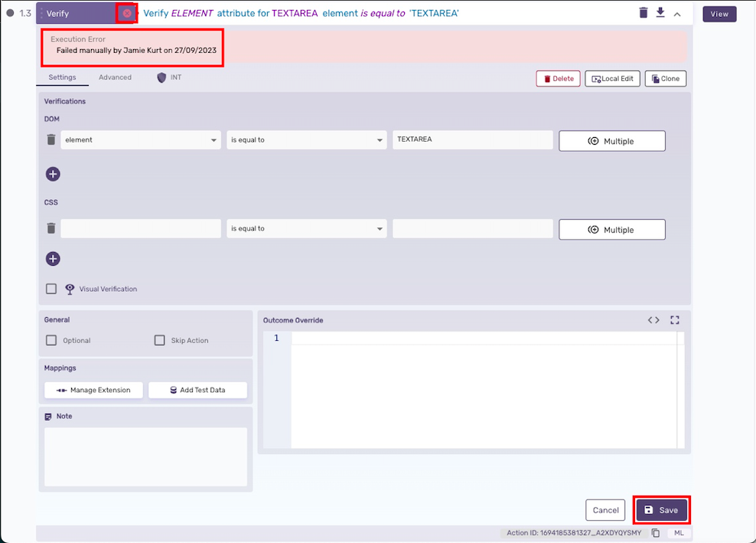Click the trash icon in step 1.3 header
Image resolution: width=756 pixels, height=543 pixels.
[x=644, y=13]
